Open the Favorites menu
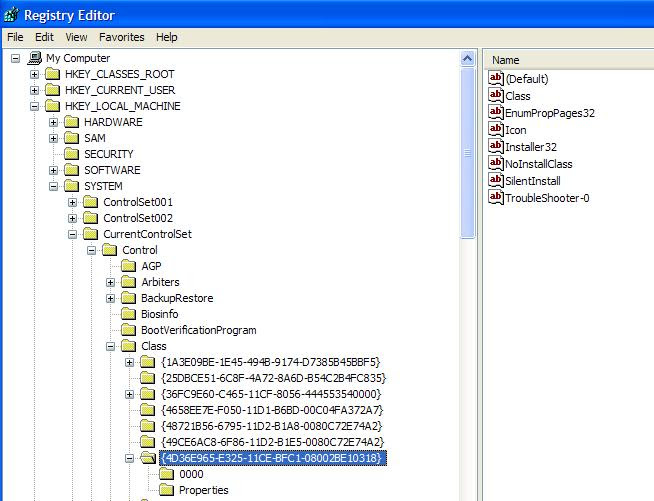This screenshot has height=501, width=654. tap(121, 37)
